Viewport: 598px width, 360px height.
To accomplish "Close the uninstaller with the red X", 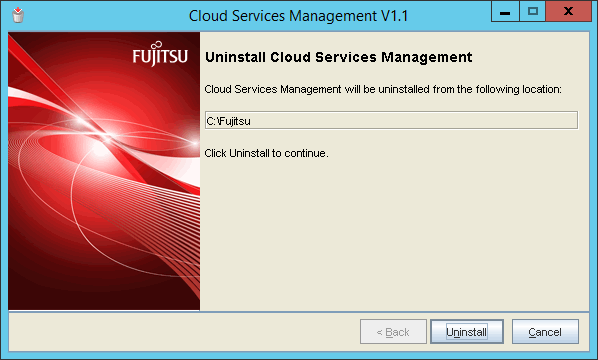I will point(568,11).
